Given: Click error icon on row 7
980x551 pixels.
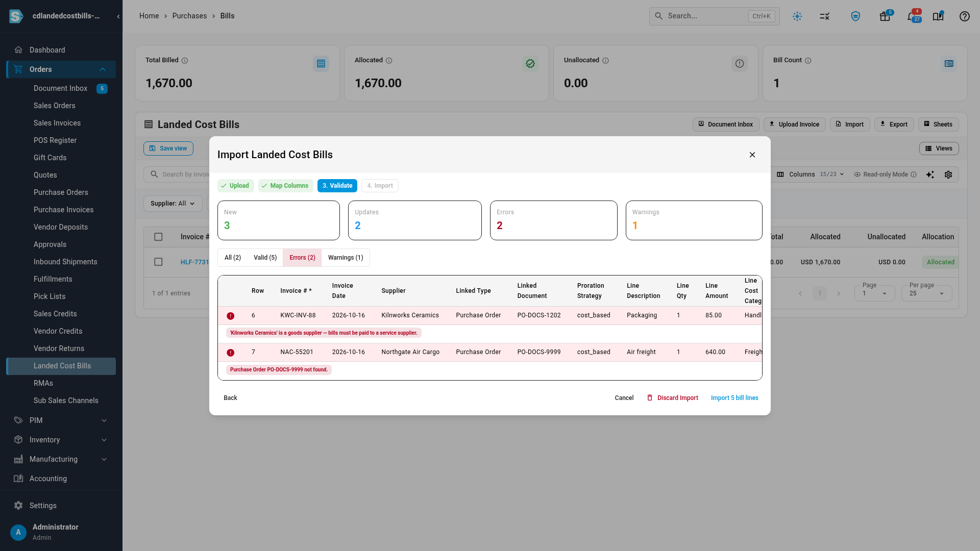Looking at the screenshot, I should point(231,353).
